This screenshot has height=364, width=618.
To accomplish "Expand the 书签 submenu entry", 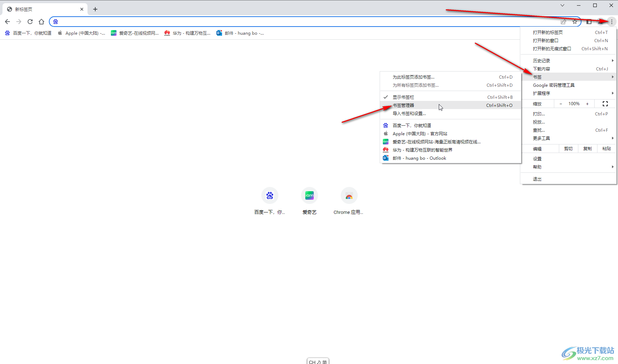I will click(x=568, y=77).
